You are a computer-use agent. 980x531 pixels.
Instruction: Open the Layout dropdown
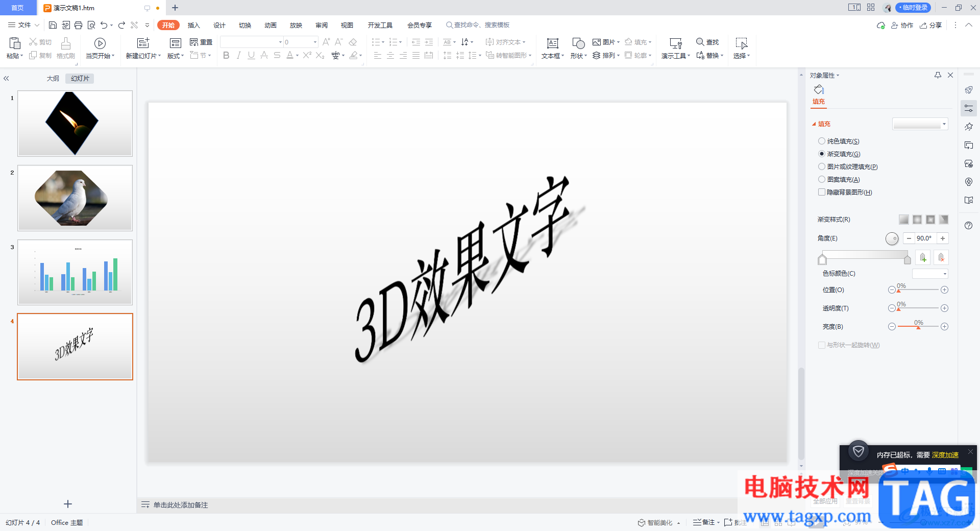pos(175,56)
